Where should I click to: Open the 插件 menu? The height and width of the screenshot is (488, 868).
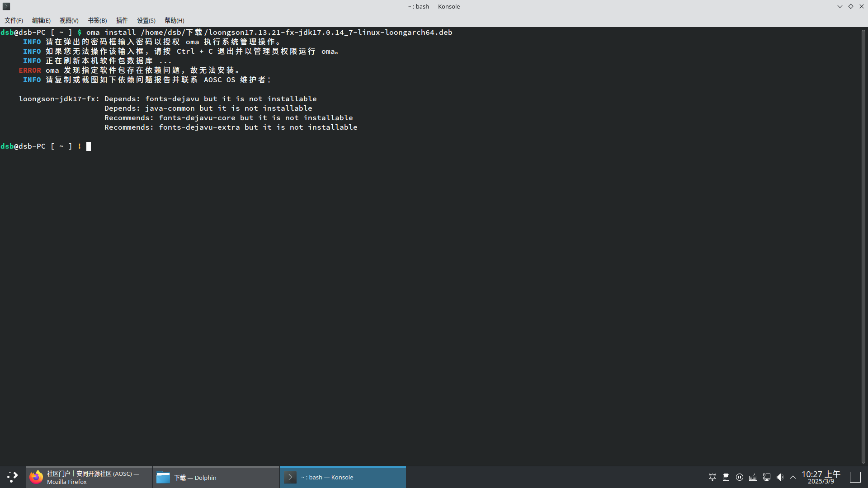pyautogui.click(x=122, y=20)
